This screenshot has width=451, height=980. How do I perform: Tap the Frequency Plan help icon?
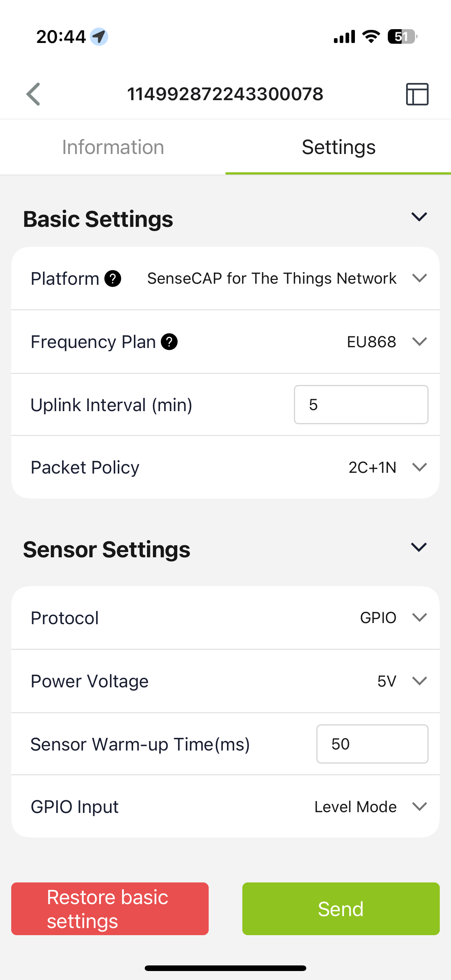169,342
